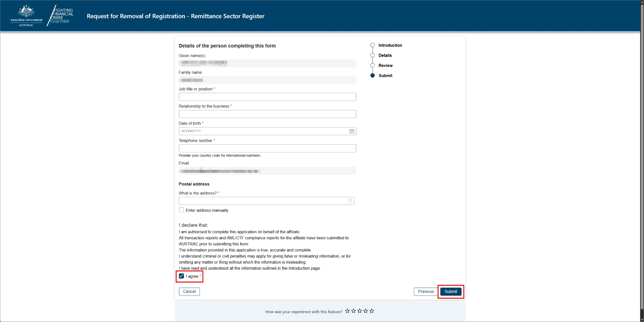Screen dimensions: 644x322
Task: Navigate to the Review step
Action: tap(385, 66)
